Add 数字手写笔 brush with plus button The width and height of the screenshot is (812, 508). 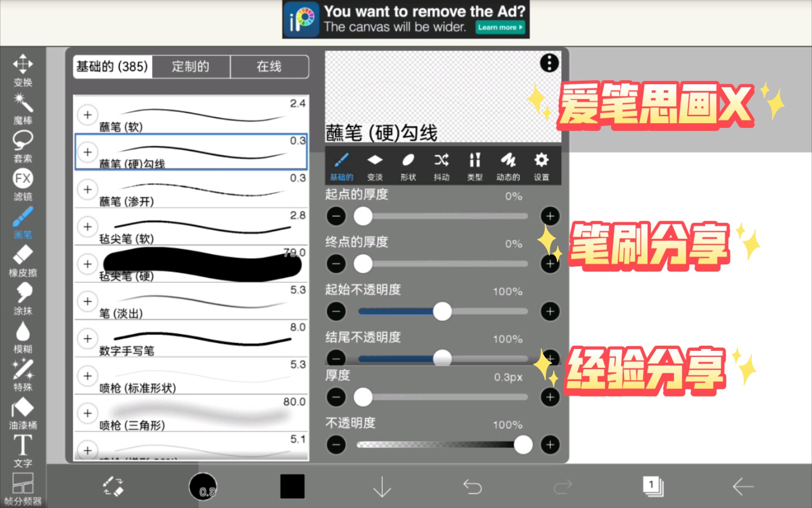tap(87, 338)
